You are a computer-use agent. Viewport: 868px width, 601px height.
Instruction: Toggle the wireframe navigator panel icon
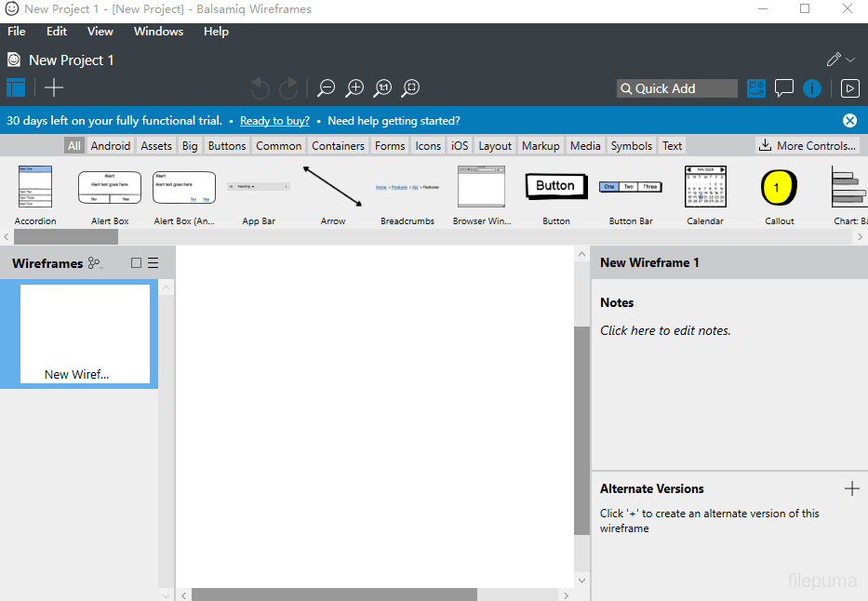16,88
